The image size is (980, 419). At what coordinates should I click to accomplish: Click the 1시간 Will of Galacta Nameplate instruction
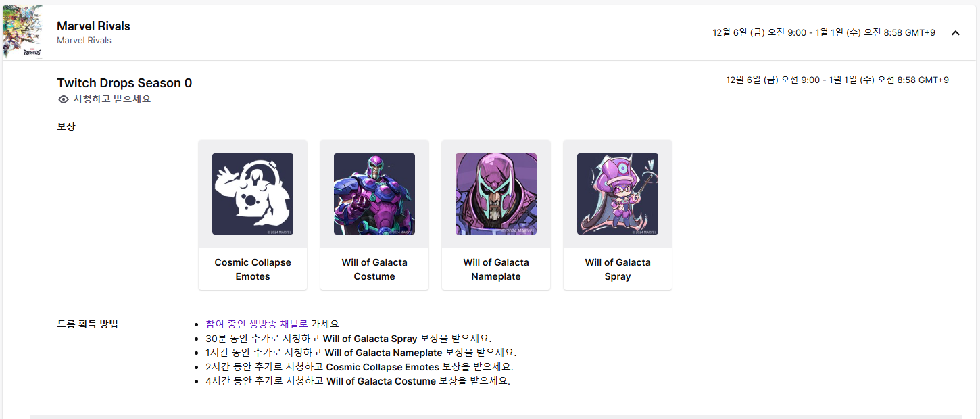pyautogui.click(x=361, y=353)
